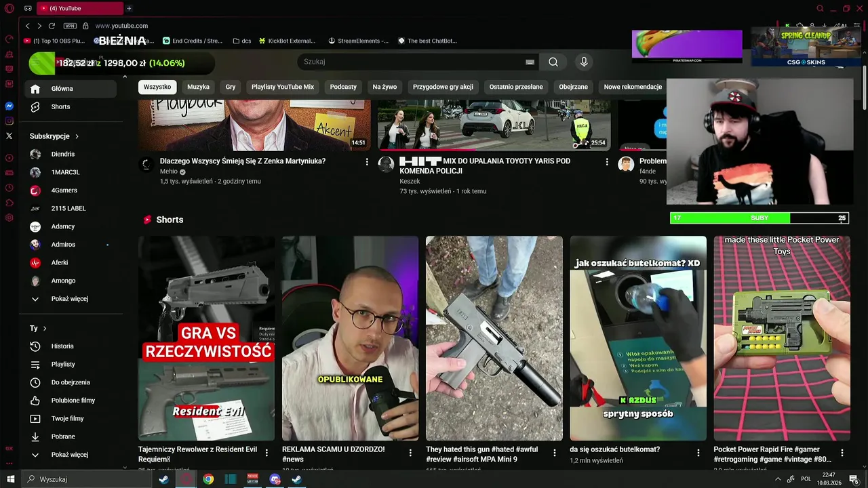Go forward with browser forward arrow
The height and width of the screenshot is (488, 868).
39,26
